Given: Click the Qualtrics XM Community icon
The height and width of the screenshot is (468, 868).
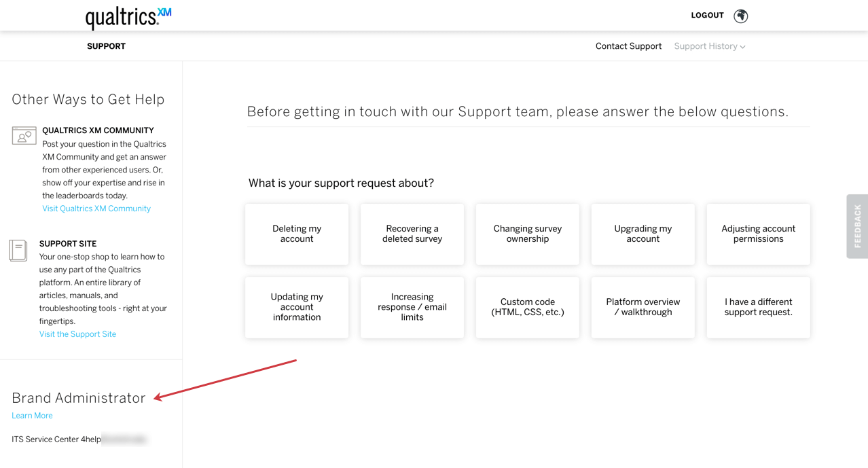Looking at the screenshot, I should coord(24,136).
